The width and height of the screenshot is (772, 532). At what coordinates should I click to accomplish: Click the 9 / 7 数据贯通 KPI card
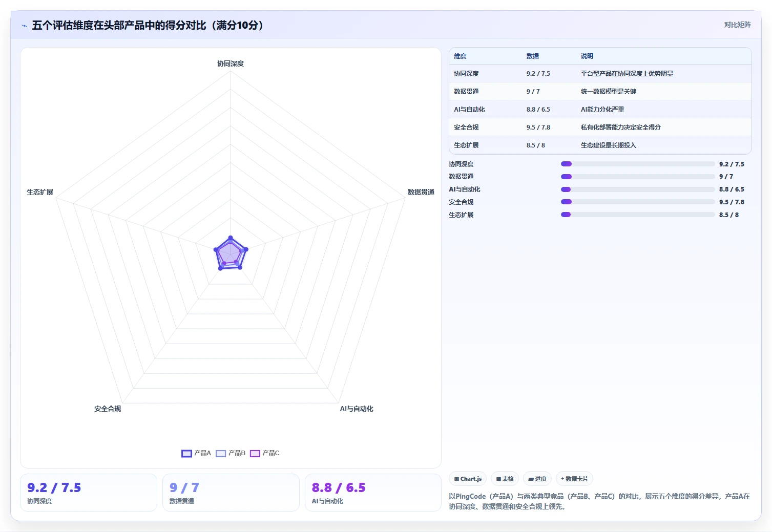[x=231, y=493]
